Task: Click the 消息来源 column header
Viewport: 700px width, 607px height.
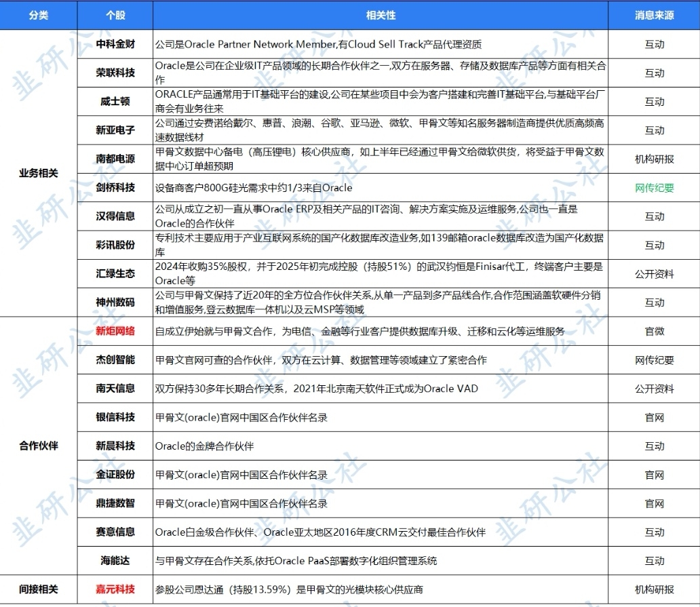Action: tap(654, 15)
